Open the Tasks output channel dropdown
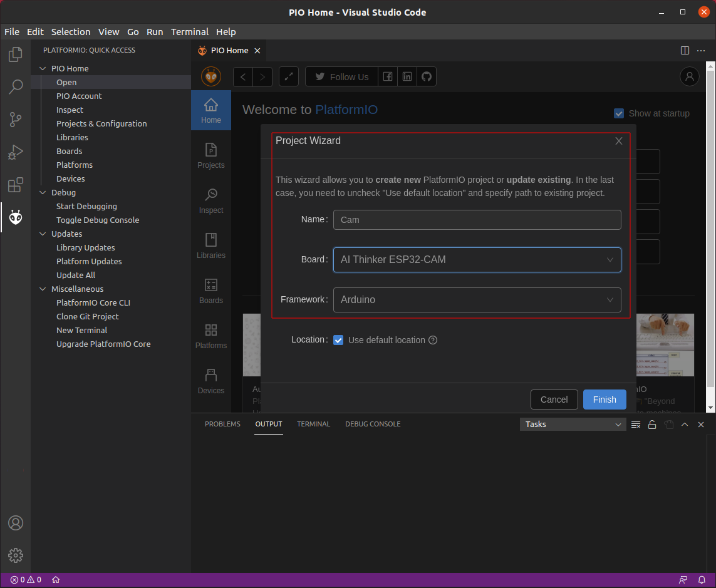This screenshot has height=588, width=716. click(573, 425)
